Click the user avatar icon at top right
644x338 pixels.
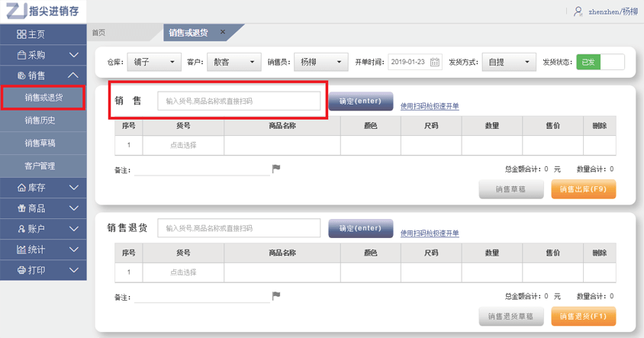[578, 11]
